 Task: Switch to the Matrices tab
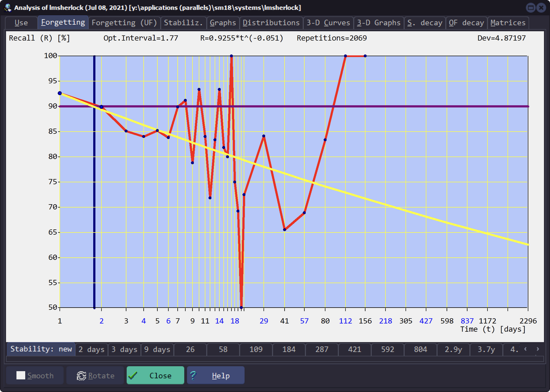coord(508,23)
